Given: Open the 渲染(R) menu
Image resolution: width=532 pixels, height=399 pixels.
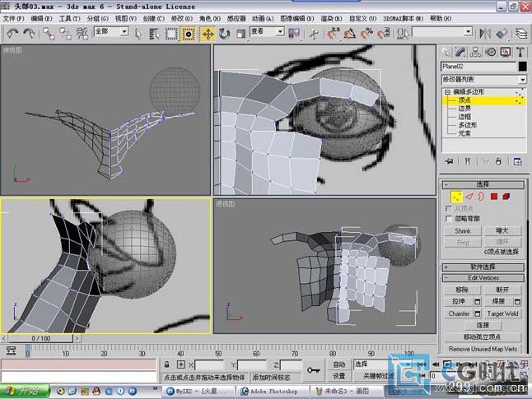Looking at the screenshot, I should (331, 18).
